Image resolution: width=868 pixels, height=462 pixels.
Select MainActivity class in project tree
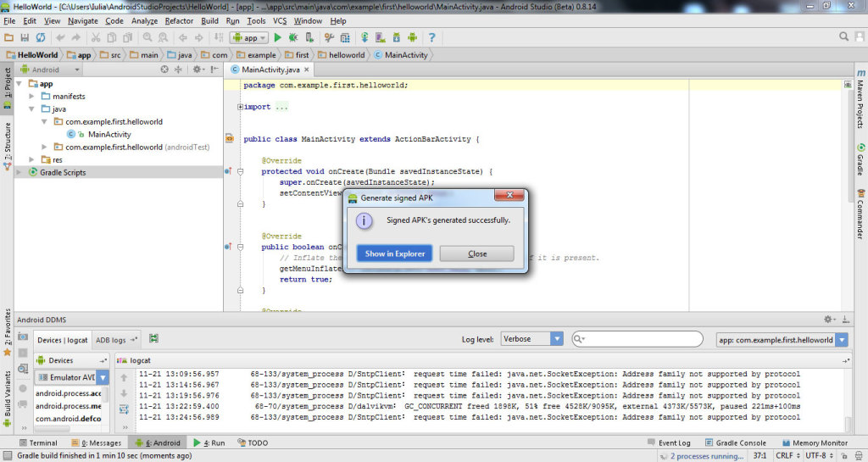point(109,135)
